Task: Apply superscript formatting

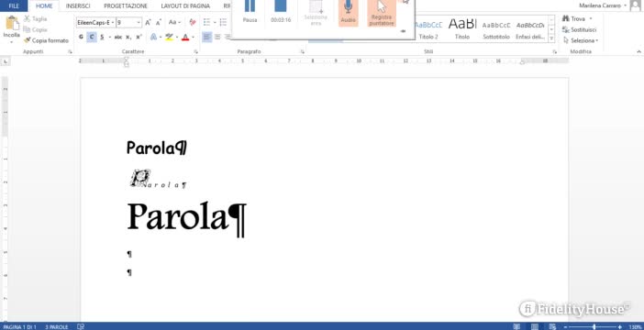Action: pos(139,37)
